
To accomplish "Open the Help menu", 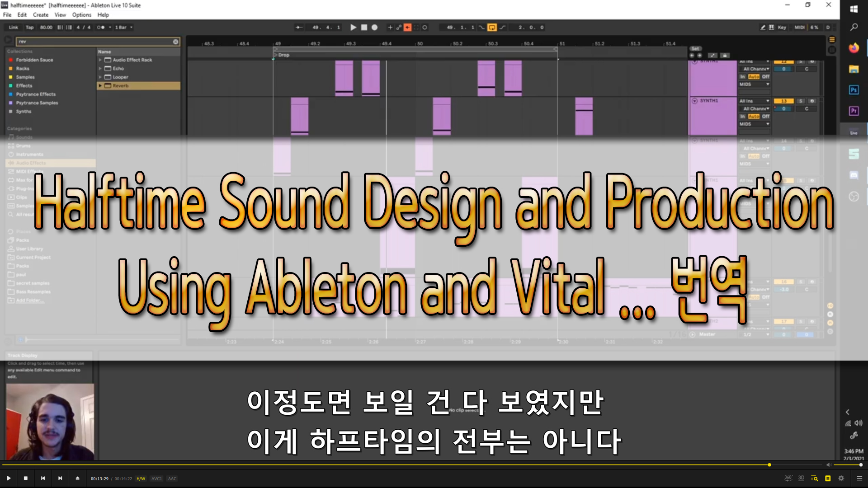I will tap(103, 15).
